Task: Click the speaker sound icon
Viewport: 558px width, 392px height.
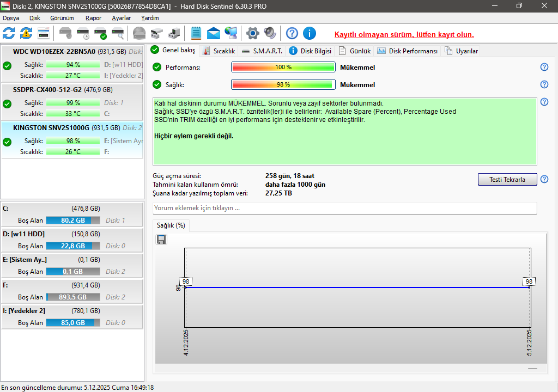Action: tap(270, 33)
